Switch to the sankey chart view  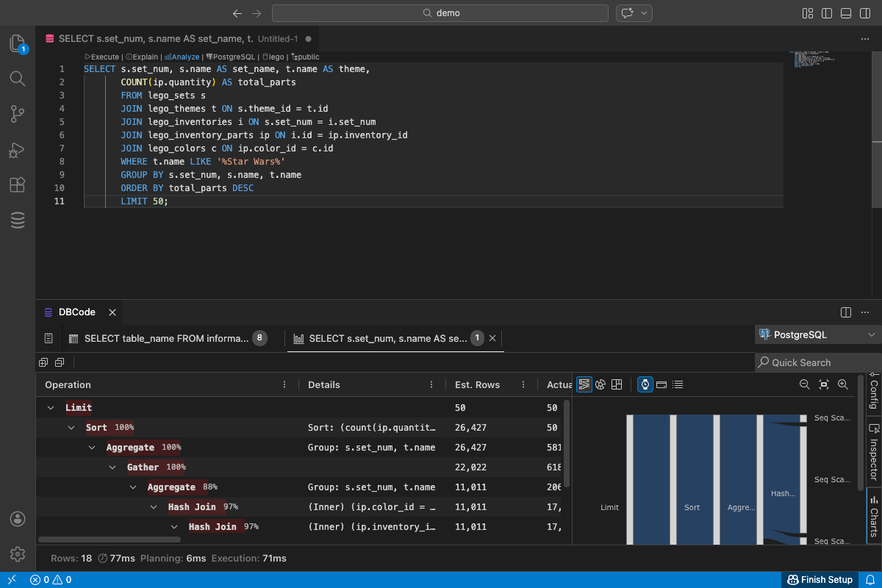pos(584,384)
